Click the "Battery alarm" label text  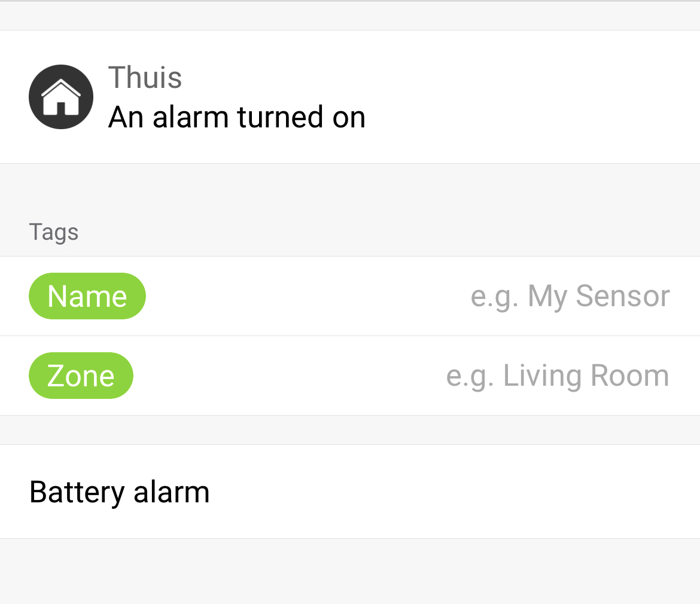coord(119,492)
